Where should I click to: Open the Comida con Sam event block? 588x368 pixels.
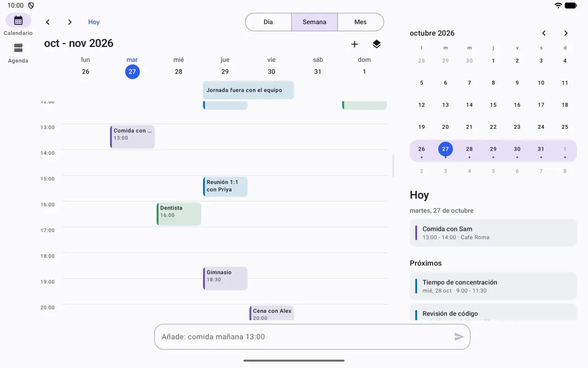pyautogui.click(x=132, y=137)
